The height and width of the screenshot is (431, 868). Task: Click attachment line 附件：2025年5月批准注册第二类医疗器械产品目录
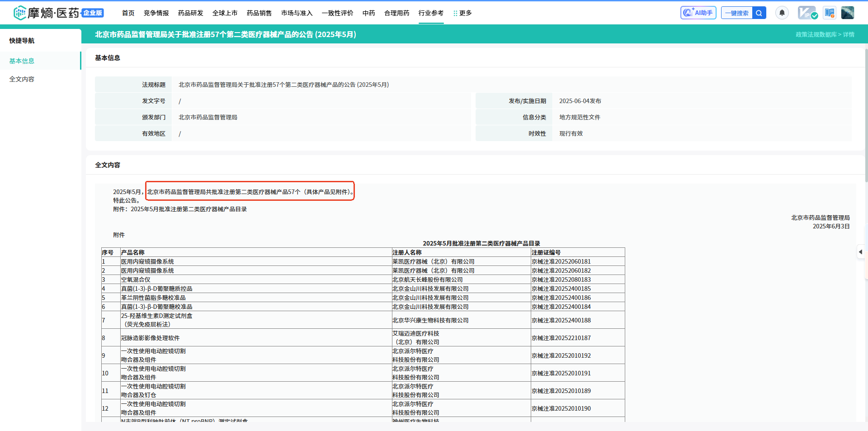click(180, 209)
